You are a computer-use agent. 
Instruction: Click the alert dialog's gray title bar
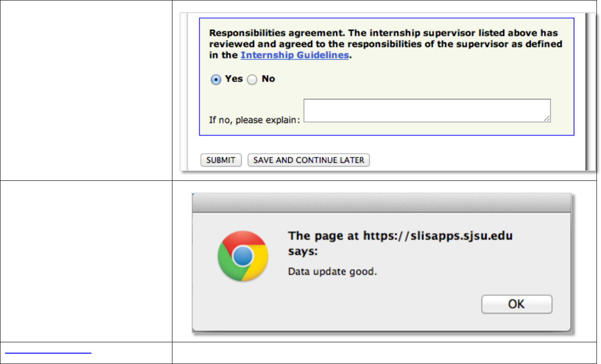tap(382, 203)
